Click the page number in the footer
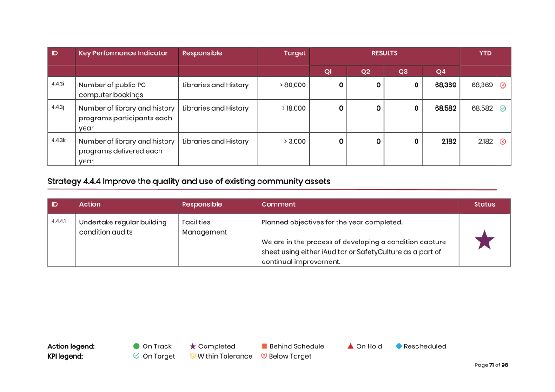Image resolution: width=555 pixels, height=392 pixels. point(491,366)
